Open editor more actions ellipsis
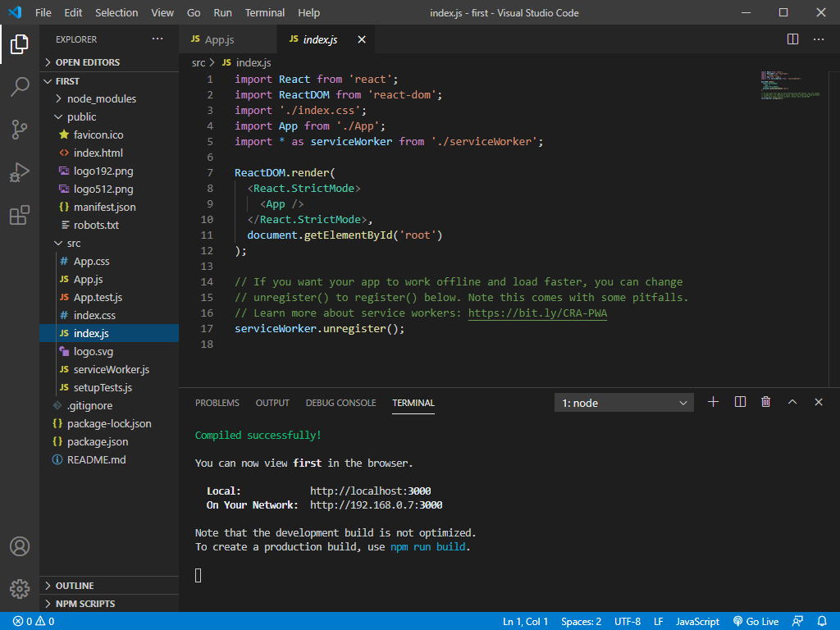840x630 pixels. tap(819, 39)
